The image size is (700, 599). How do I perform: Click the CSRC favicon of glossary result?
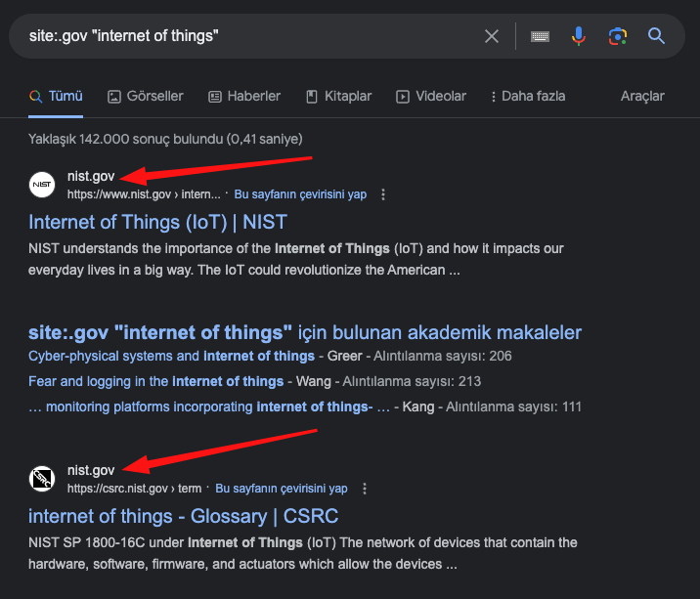42,479
